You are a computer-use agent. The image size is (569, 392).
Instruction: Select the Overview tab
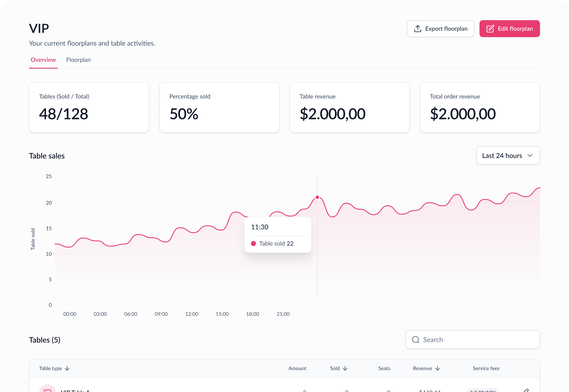tap(43, 60)
